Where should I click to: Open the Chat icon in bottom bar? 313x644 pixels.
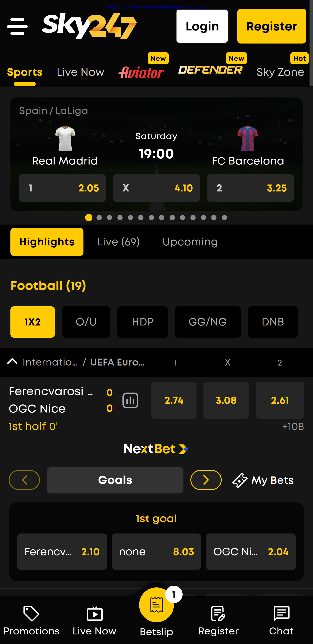point(281,613)
